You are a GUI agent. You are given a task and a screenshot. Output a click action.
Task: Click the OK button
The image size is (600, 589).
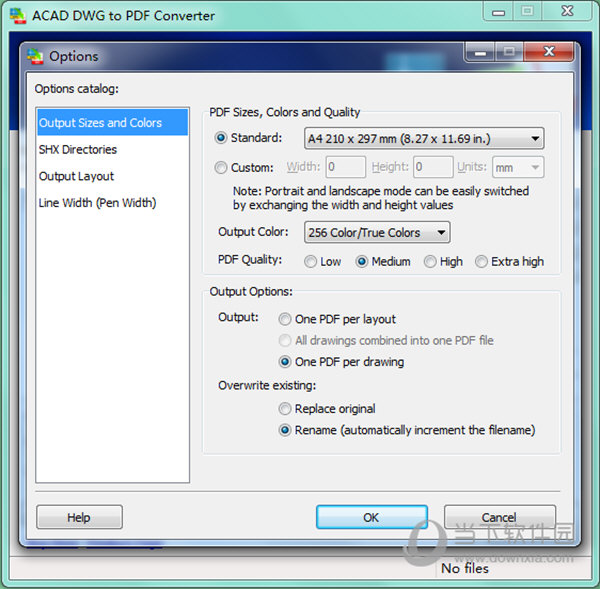[372, 517]
